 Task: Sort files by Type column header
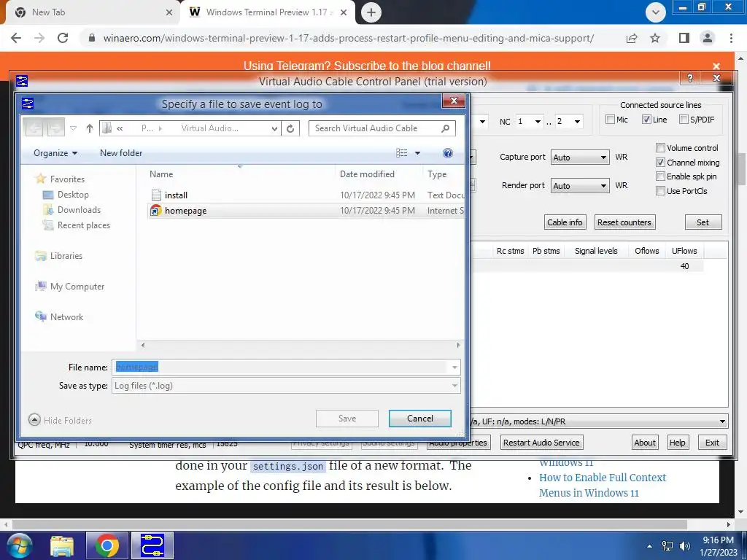click(x=437, y=174)
